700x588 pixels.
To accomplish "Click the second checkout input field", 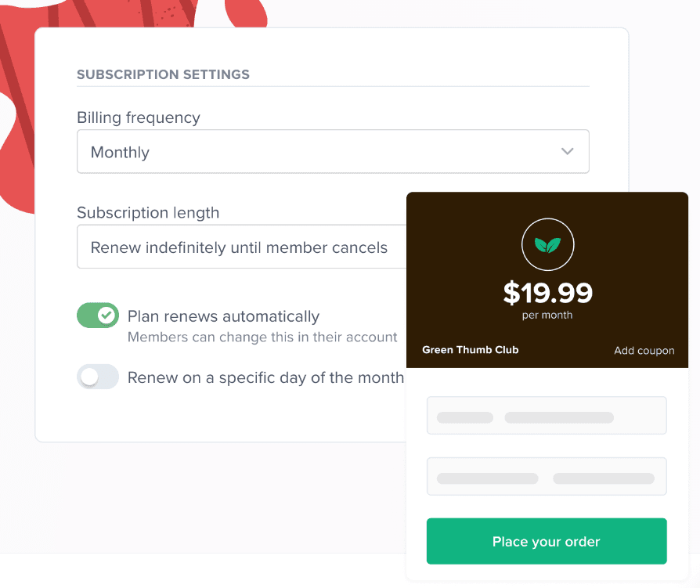I will coord(547,476).
